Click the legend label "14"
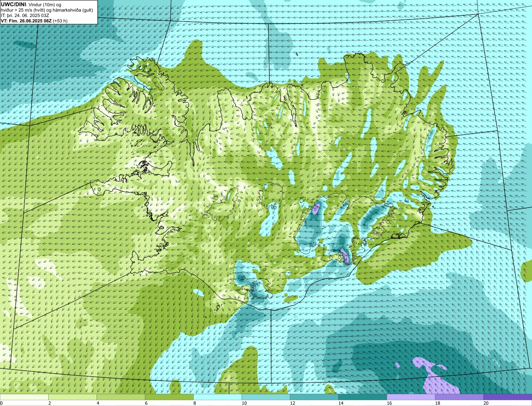 tap(341, 403)
